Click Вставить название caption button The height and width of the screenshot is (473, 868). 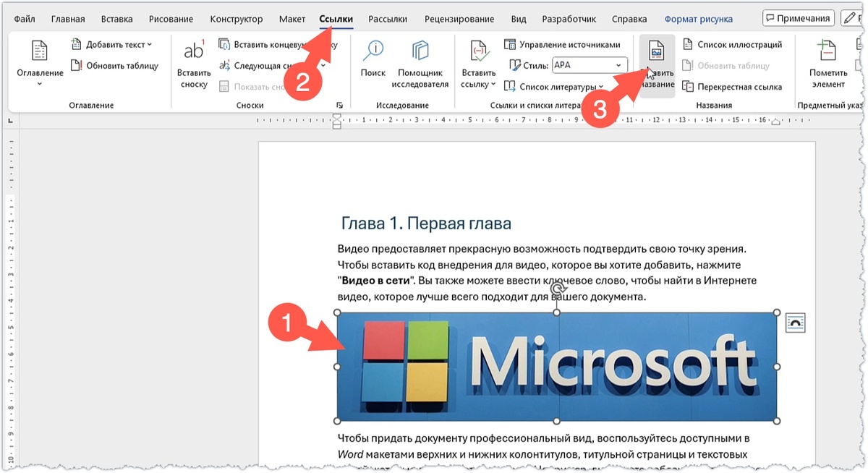point(657,65)
